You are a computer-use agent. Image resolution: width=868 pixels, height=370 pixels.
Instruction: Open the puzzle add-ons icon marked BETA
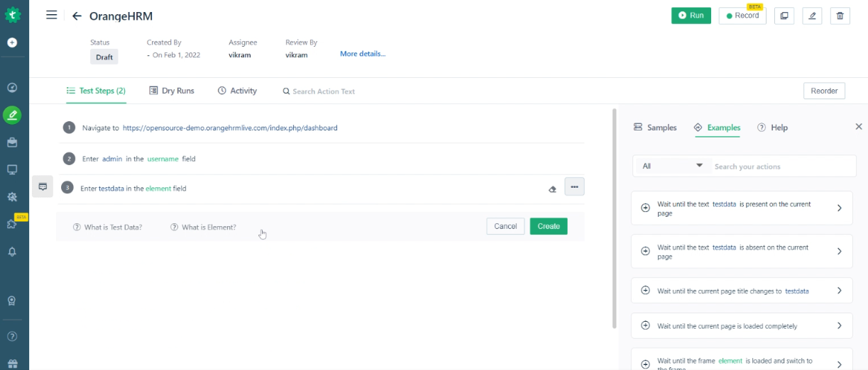(12, 224)
